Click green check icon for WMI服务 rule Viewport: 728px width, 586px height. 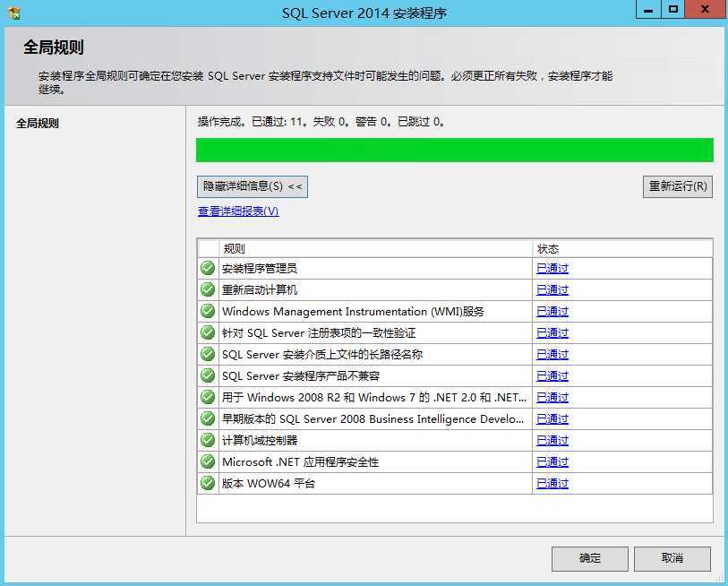[208, 311]
